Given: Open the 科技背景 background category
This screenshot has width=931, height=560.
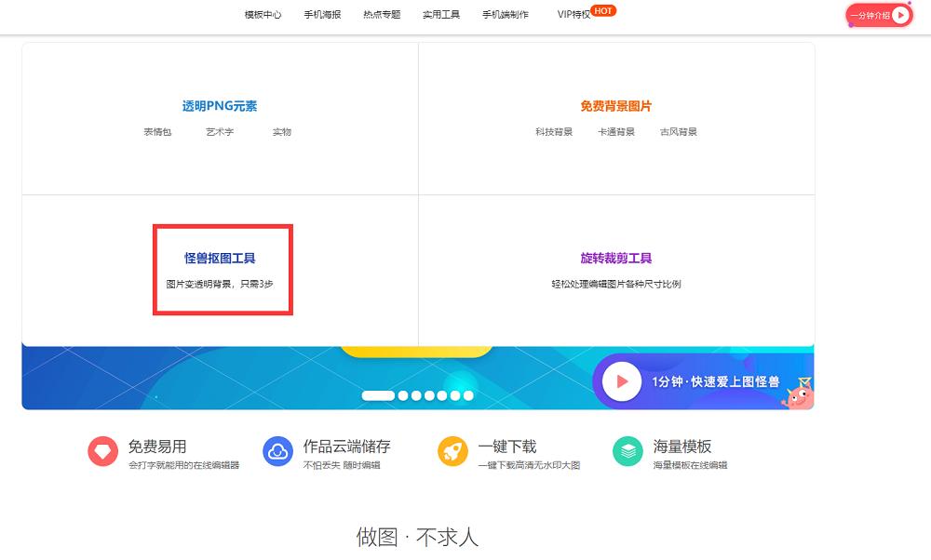Looking at the screenshot, I should tap(552, 131).
